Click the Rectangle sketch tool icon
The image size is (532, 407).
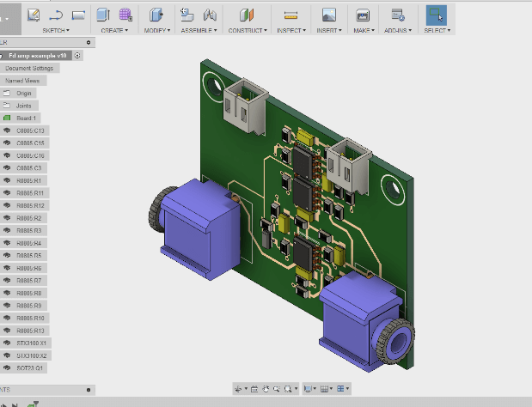(x=78, y=15)
